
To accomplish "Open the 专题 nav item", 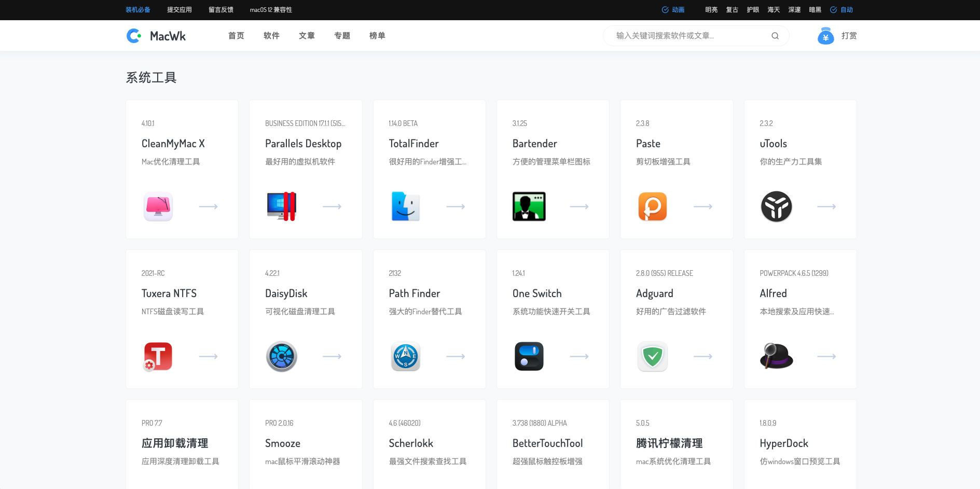I will click(x=342, y=36).
